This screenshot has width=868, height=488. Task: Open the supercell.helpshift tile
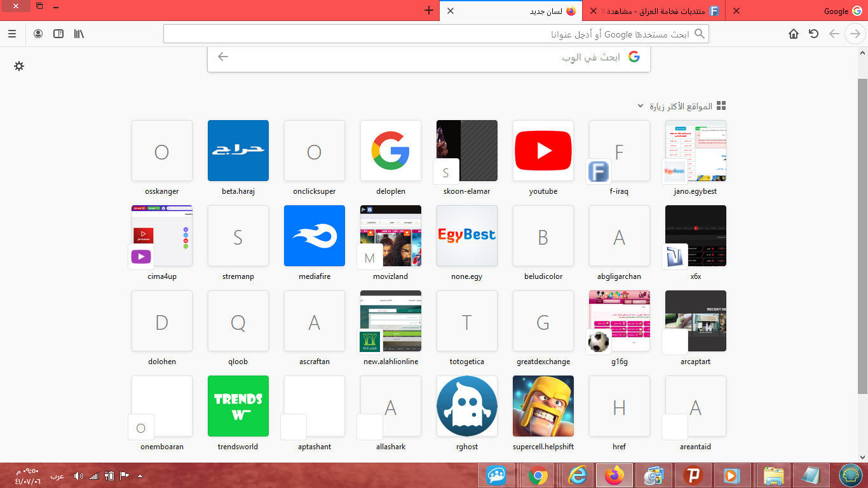[543, 406]
